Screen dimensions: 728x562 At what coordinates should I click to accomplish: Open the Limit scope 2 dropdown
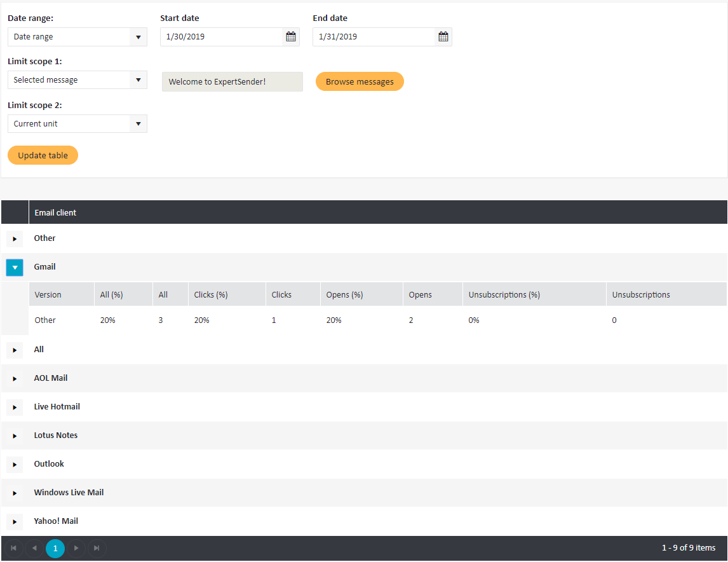click(78, 123)
